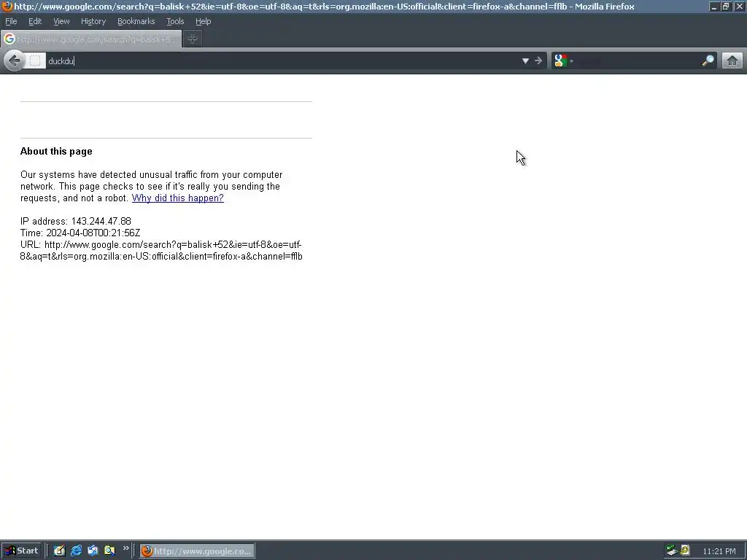Open the Edit menu
Screen dimensions: 747x560
pyautogui.click(x=35, y=21)
